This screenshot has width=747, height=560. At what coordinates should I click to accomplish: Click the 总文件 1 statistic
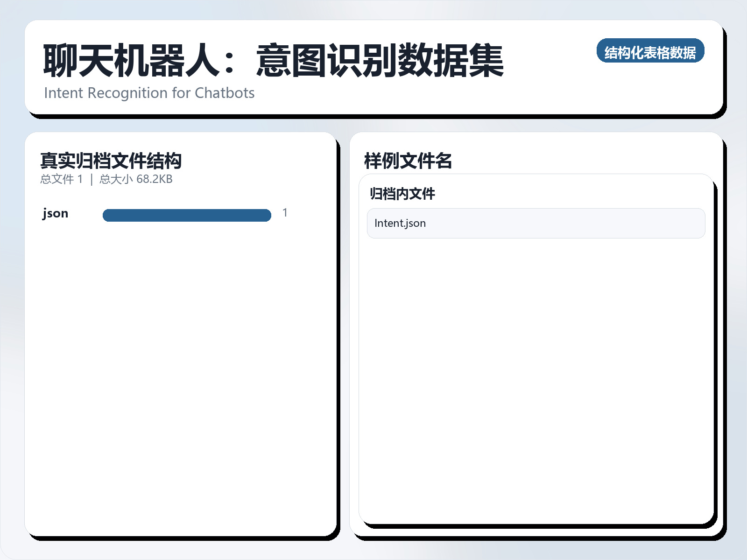[x=62, y=178]
